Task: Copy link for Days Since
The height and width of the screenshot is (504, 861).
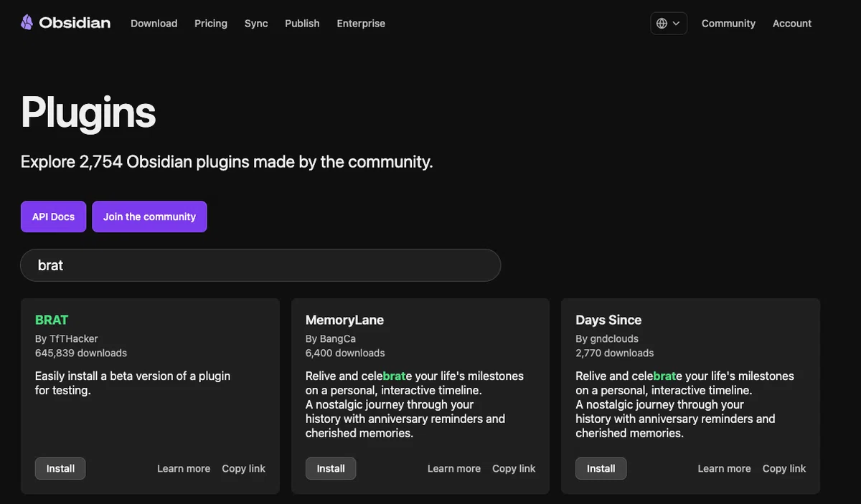Action: tap(784, 468)
